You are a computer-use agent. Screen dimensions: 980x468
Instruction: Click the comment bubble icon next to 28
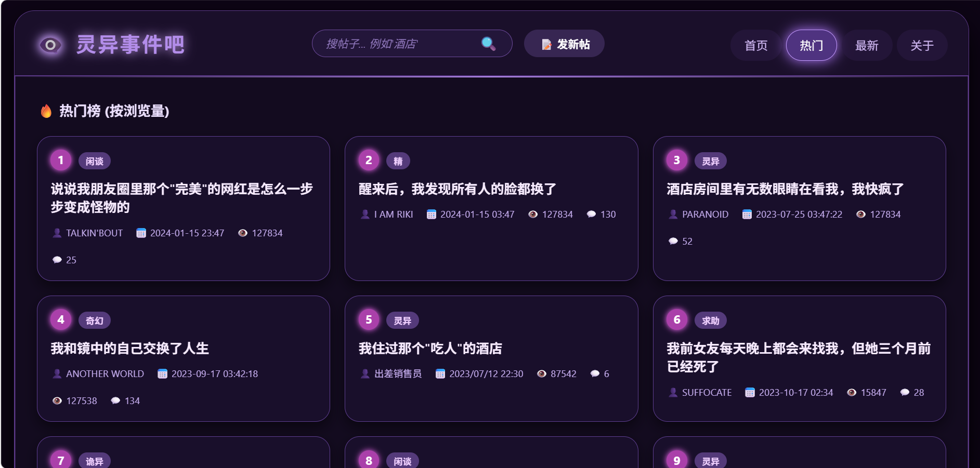tap(905, 393)
